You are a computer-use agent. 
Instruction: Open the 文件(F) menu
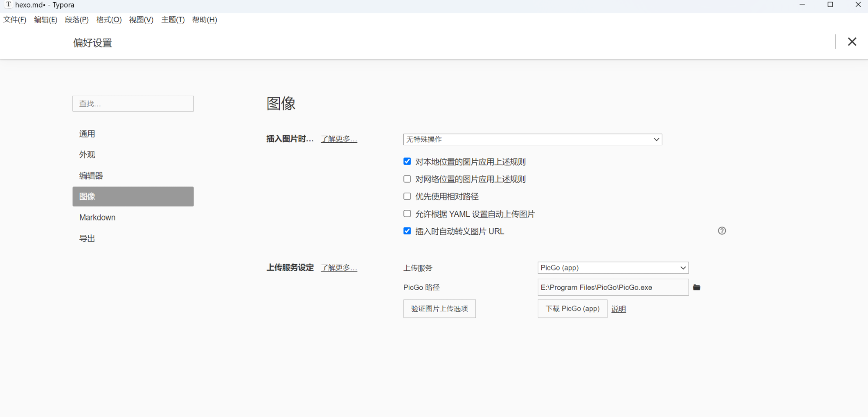tap(15, 20)
